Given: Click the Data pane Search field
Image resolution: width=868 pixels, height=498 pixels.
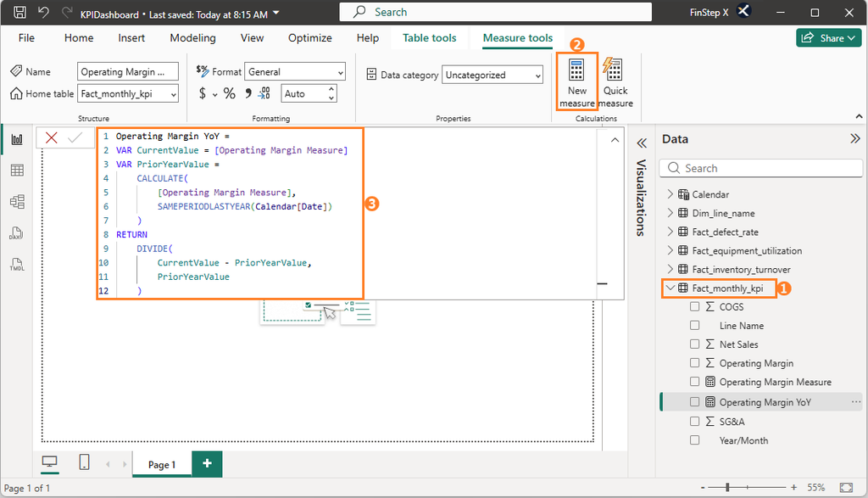Looking at the screenshot, I should [x=760, y=168].
